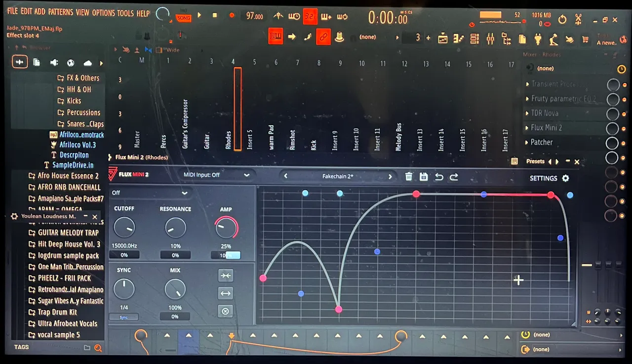Open the project info copy icon
632x364 pixels.
[x=522, y=38]
